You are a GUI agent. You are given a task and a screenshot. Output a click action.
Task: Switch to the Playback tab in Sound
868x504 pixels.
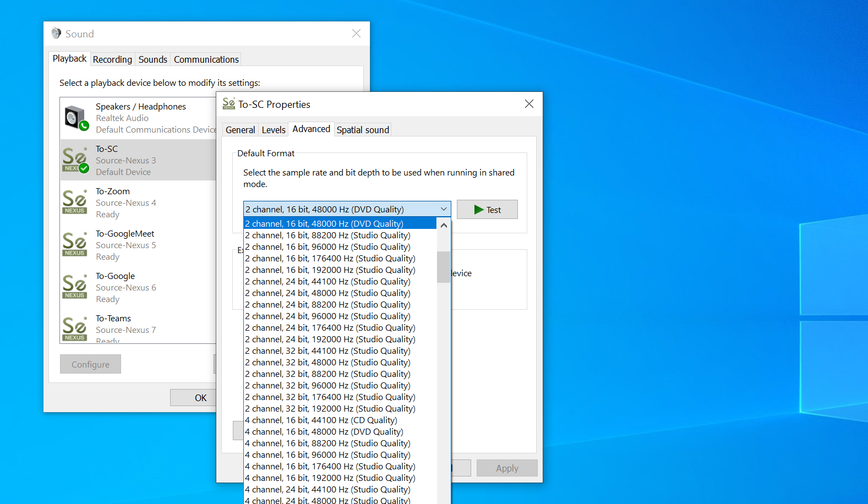pyautogui.click(x=69, y=58)
